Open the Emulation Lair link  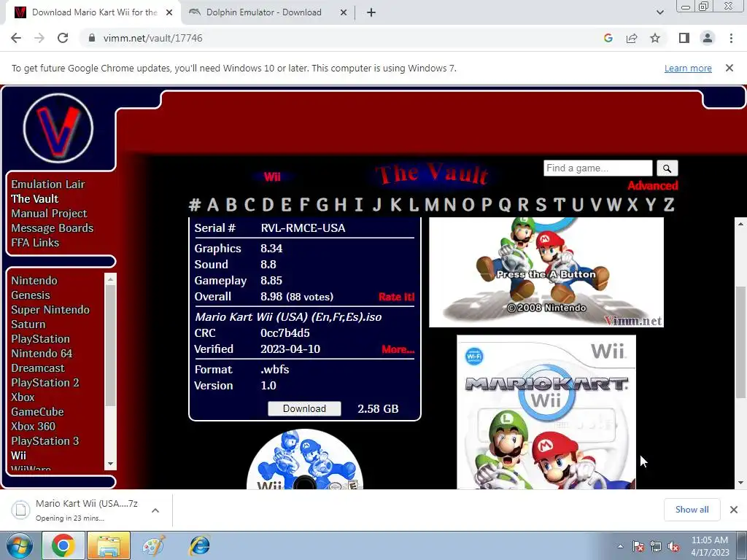(x=47, y=184)
